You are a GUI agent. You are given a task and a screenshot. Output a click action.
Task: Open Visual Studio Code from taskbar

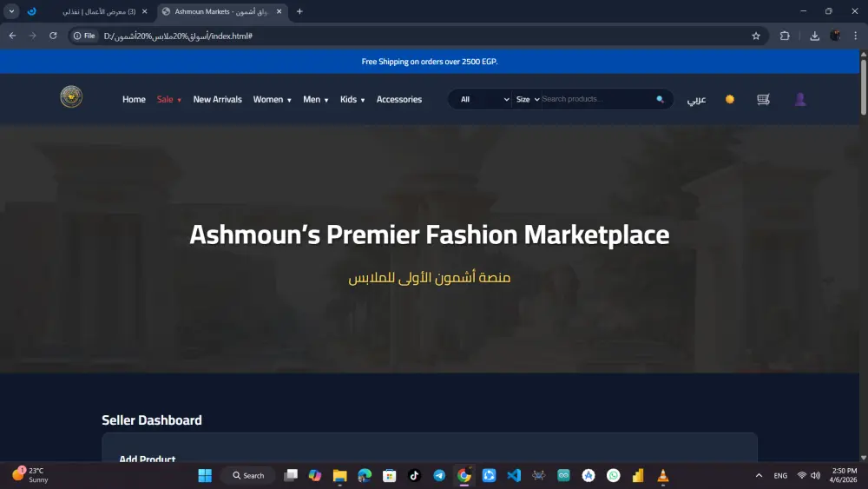point(514,475)
